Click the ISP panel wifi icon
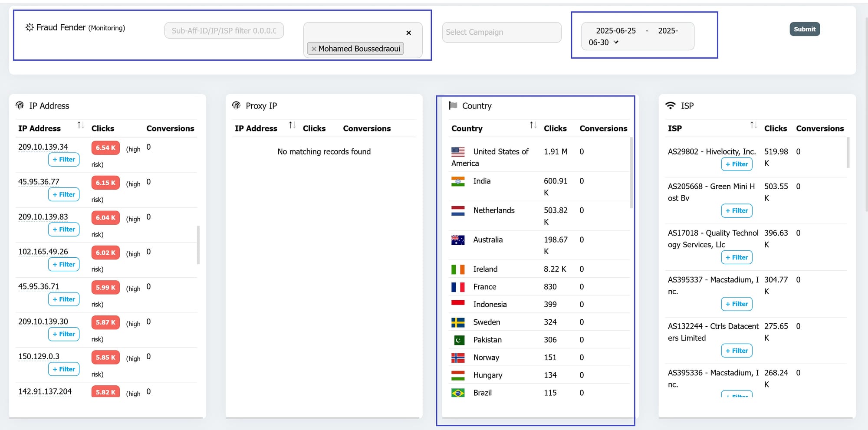868x430 pixels. pos(671,105)
